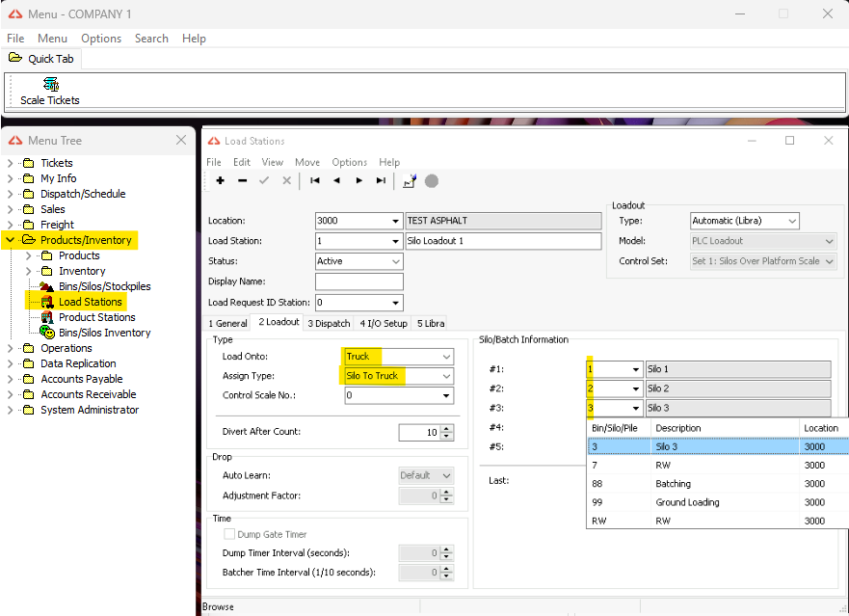This screenshot has height=616, width=849.
Task: Select the Freight folder in the tree
Action: point(57,225)
